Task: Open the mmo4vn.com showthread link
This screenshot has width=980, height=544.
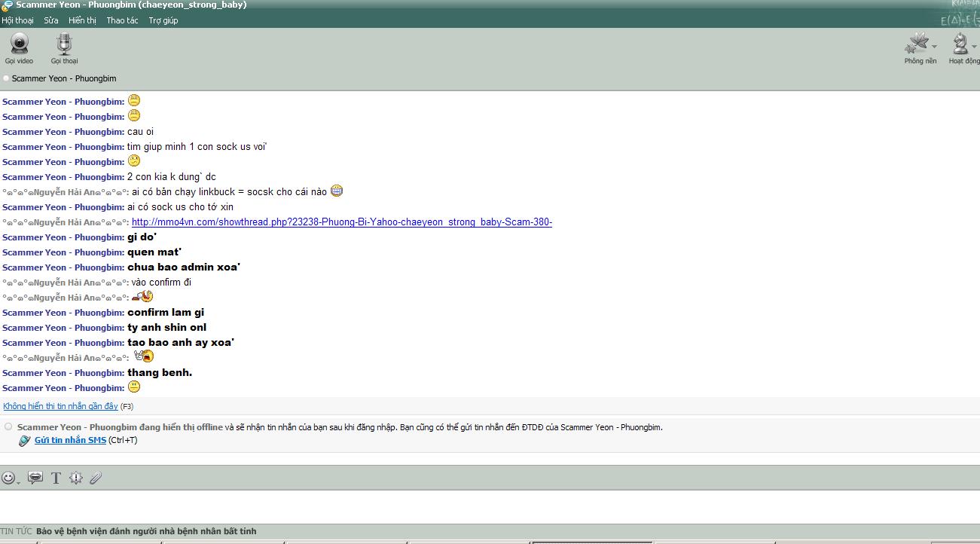Action: (342, 222)
